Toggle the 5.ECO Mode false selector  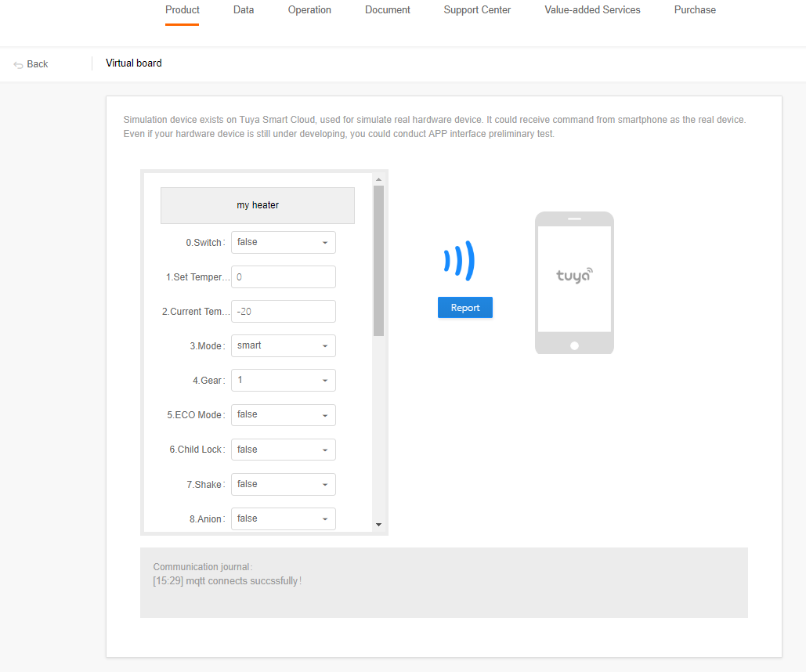click(x=283, y=415)
